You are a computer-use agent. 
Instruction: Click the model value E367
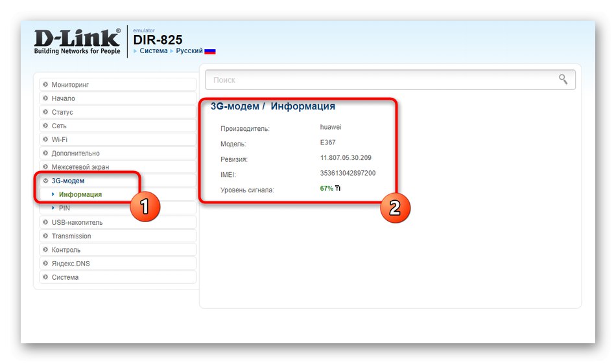click(x=327, y=142)
